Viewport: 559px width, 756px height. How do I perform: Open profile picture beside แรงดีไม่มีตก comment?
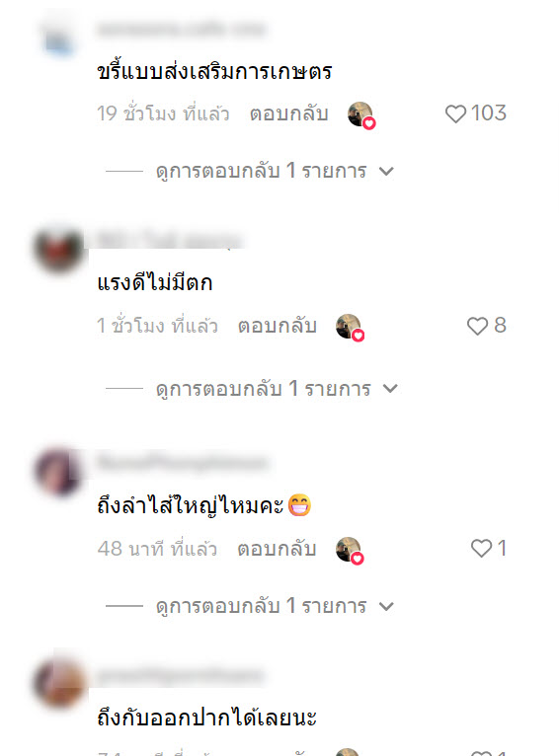coord(59,251)
